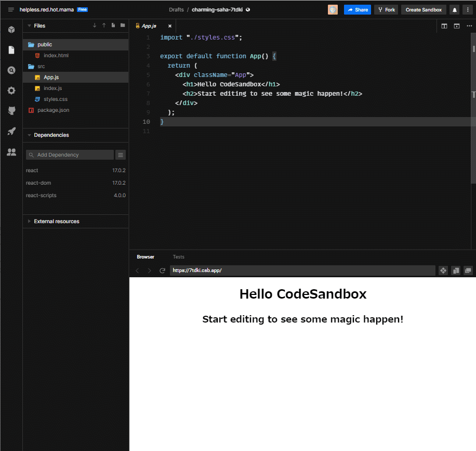
Task: Select the react dependency row
Action: 75,171
